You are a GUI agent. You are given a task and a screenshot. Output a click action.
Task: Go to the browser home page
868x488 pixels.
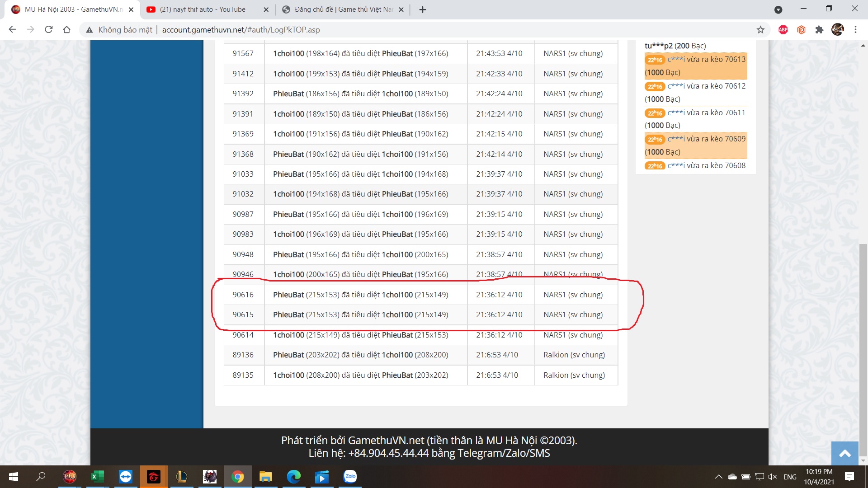[x=66, y=30]
